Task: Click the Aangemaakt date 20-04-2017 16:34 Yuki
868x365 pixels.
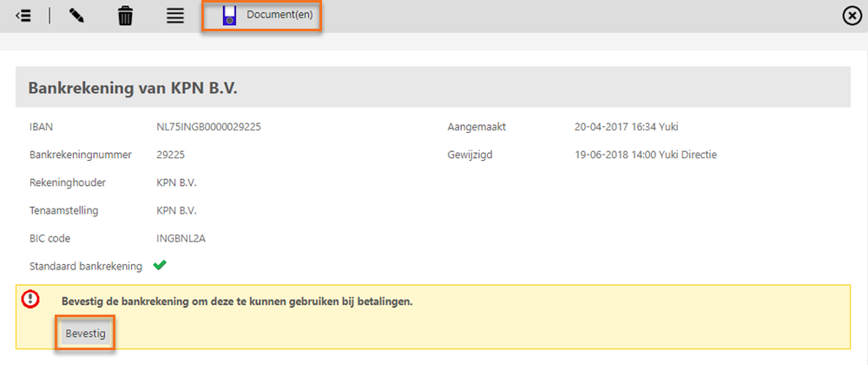Action: click(x=627, y=127)
